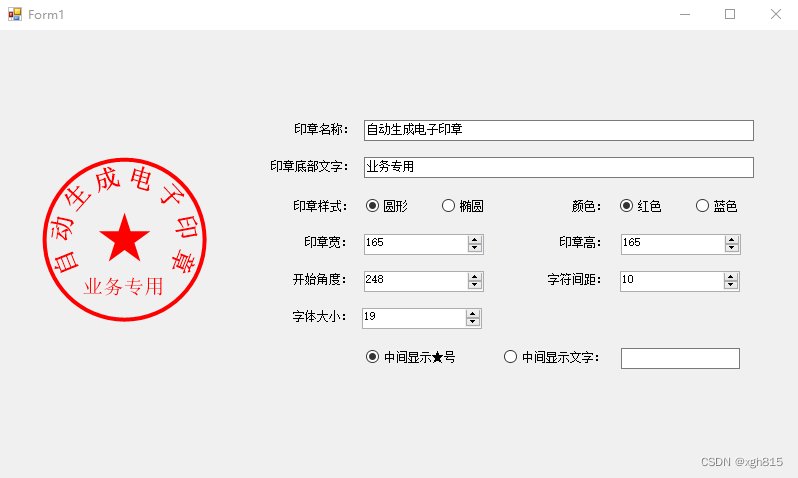Click the Form1 window icon

tap(15, 14)
